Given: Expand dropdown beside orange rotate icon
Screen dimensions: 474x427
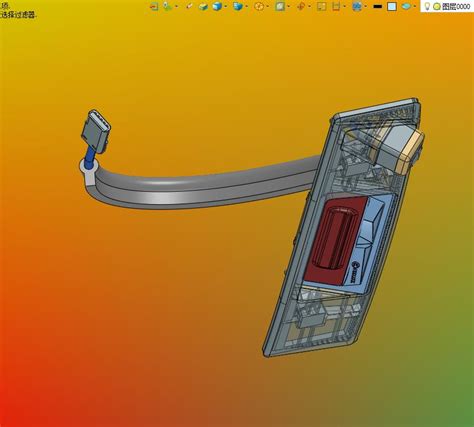Looking at the screenshot, I should (x=309, y=6).
